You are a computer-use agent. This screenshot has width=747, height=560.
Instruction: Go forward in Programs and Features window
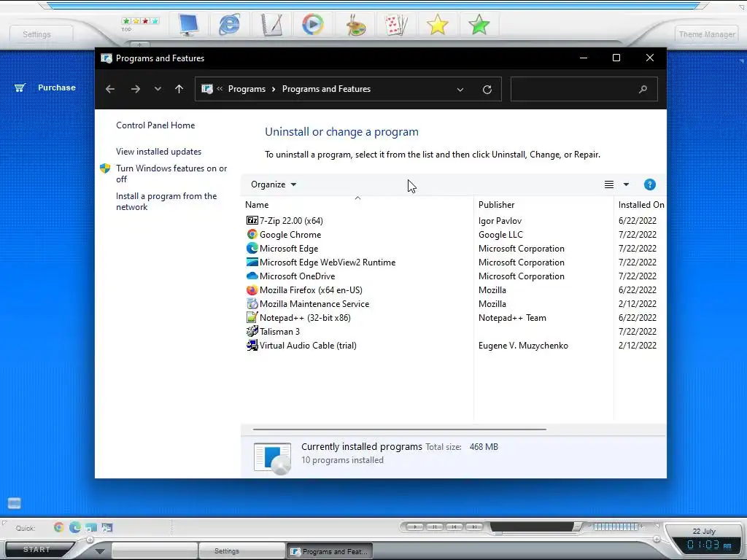tap(136, 89)
